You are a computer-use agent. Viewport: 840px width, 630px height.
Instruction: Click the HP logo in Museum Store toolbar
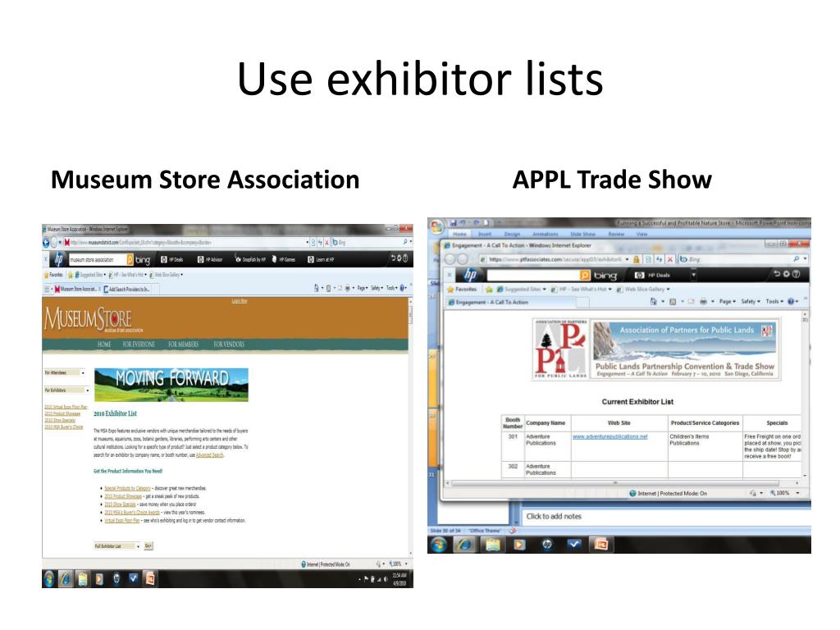pyautogui.click(x=58, y=259)
